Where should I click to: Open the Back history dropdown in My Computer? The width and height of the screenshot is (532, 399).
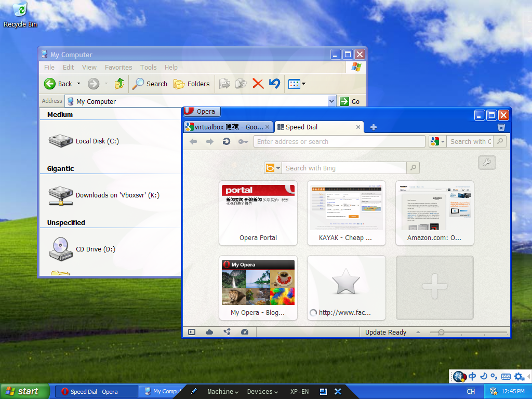pyautogui.click(x=79, y=84)
